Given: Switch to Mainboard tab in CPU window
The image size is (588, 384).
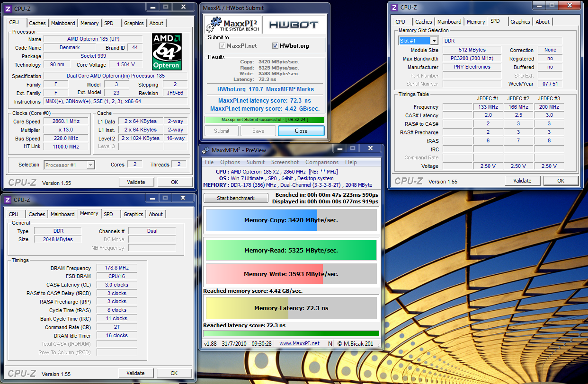Looking at the screenshot, I should [63, 23].
